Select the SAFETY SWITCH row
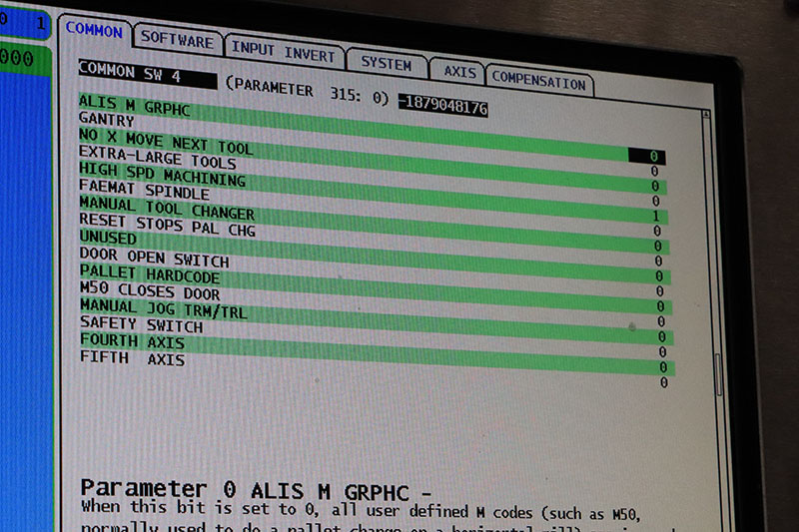799x532 pixels. click(x=378, y=336)
